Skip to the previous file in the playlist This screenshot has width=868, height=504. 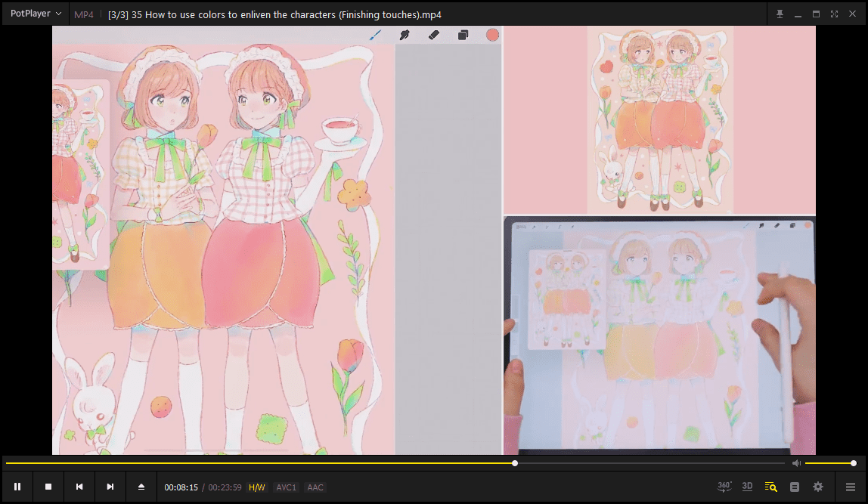pos(79,487)
